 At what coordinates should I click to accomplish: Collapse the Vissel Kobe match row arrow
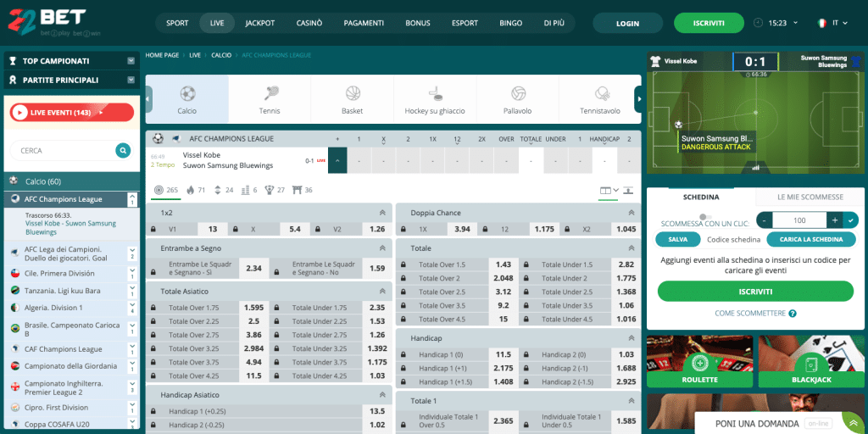coord(337,160)
